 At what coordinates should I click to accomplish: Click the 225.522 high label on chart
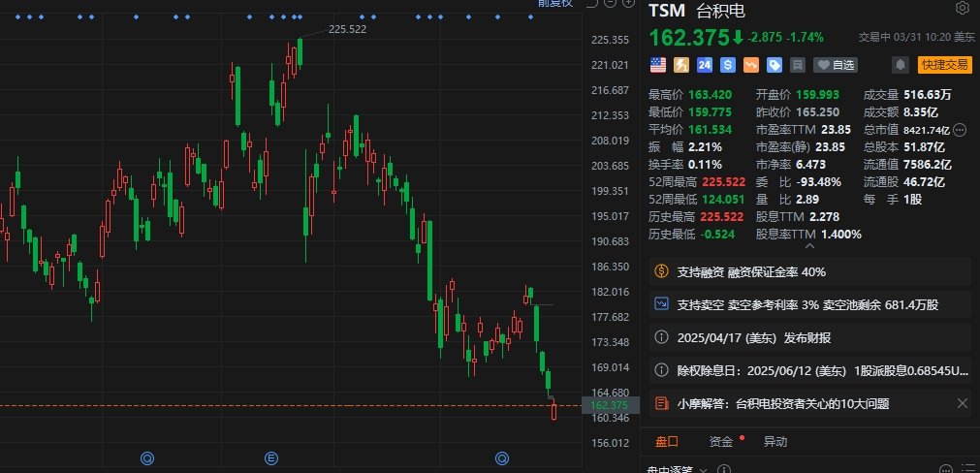click(347, 29)
